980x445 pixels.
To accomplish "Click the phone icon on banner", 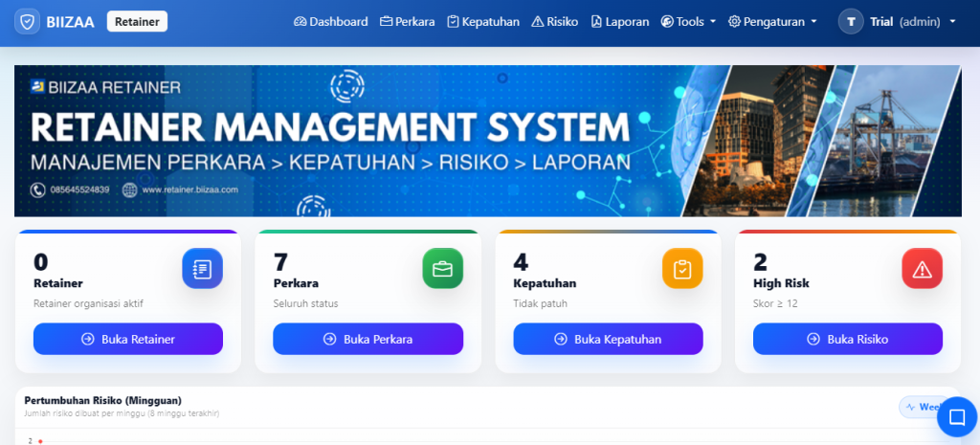I will (37, 189).
